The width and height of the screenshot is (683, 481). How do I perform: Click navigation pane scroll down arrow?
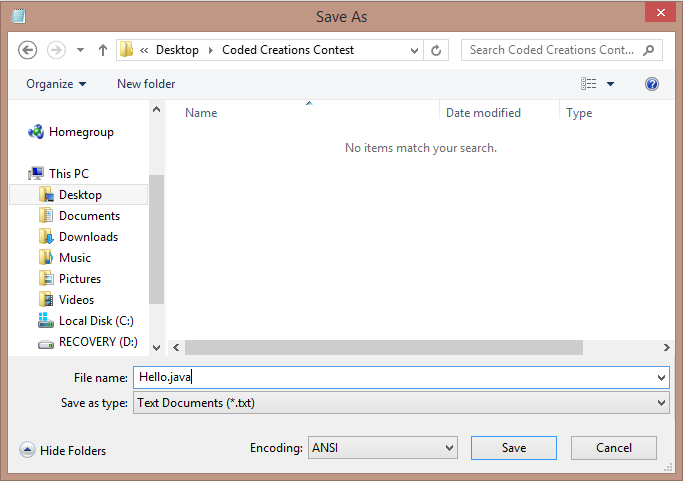(x=156, y=348)
